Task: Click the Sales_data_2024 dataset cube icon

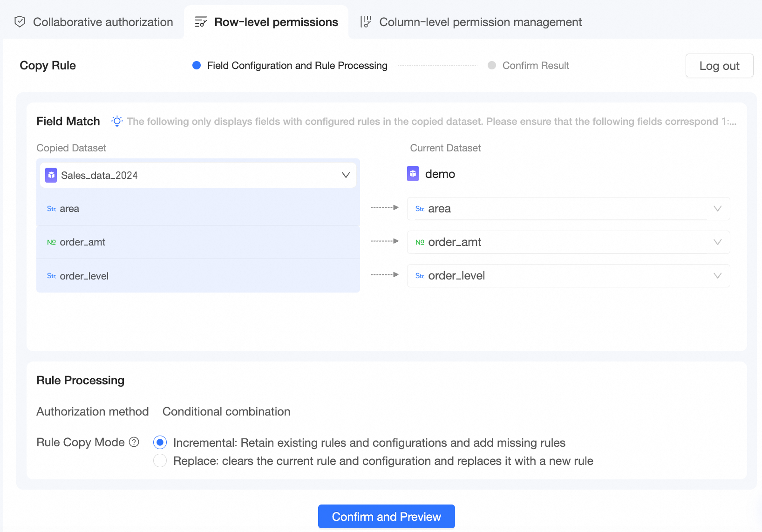Action: [x=51, y=175]
